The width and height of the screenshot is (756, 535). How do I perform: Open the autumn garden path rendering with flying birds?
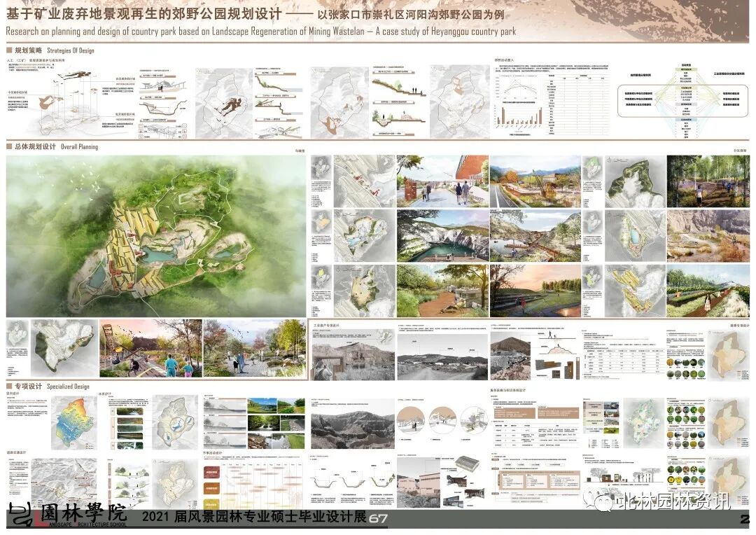255,348
